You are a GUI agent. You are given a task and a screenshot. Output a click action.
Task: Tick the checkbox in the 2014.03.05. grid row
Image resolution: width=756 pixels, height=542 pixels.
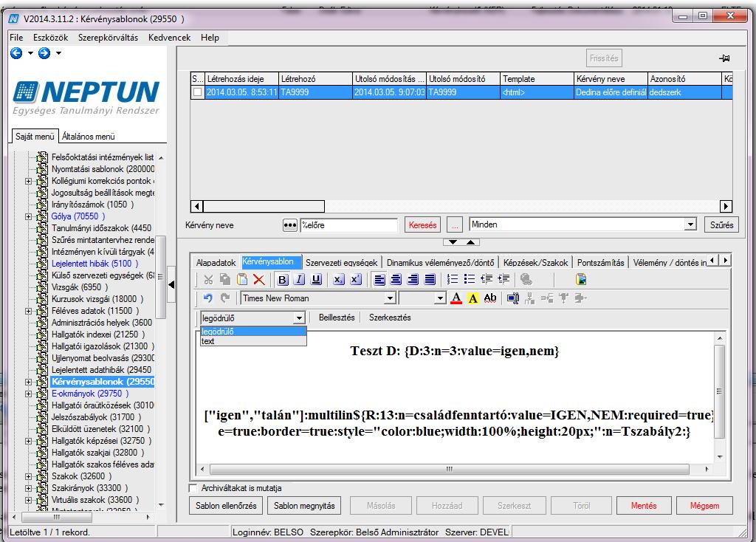197,92
